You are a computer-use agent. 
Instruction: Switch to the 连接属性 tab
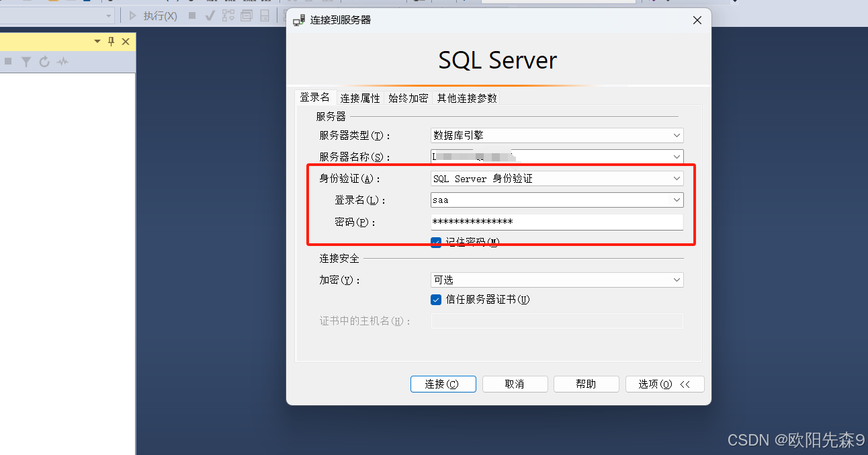click(360, 98)
